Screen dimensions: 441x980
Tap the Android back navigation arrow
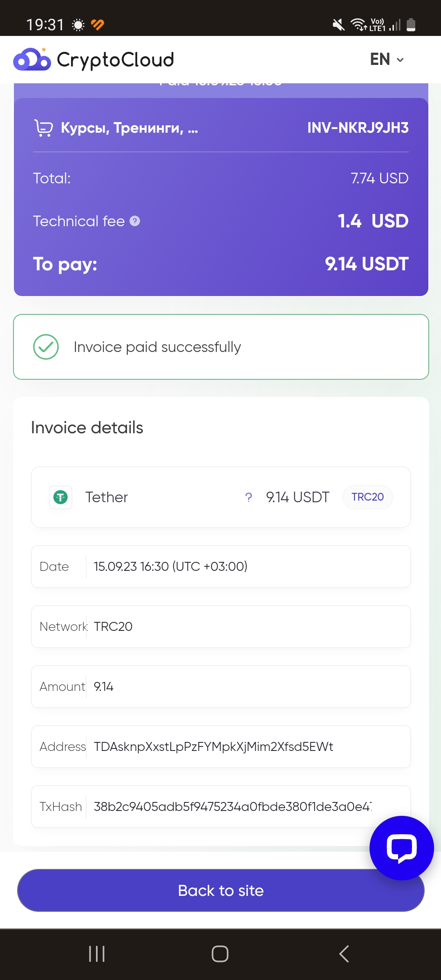[344, 954]
